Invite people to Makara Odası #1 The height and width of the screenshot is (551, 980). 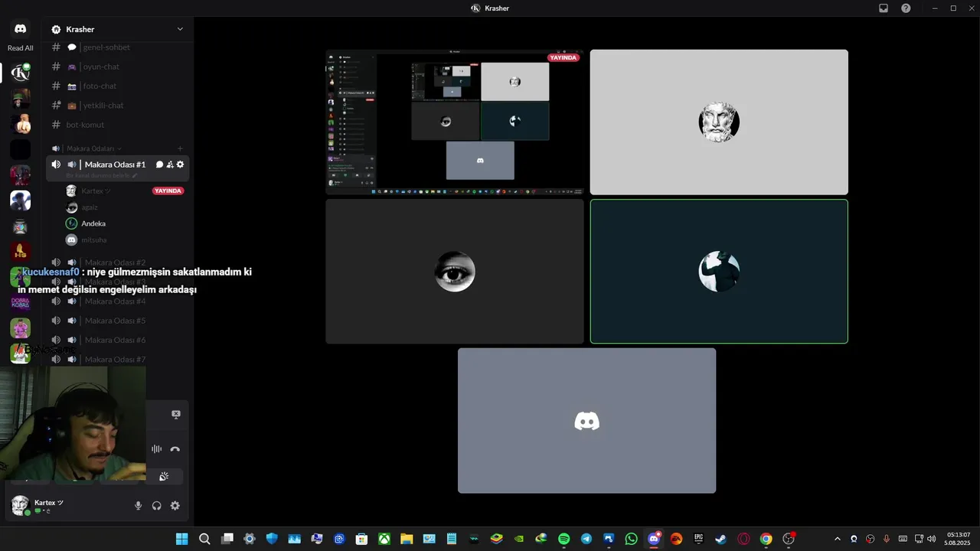pyautogui.click(x=170, y=165)
